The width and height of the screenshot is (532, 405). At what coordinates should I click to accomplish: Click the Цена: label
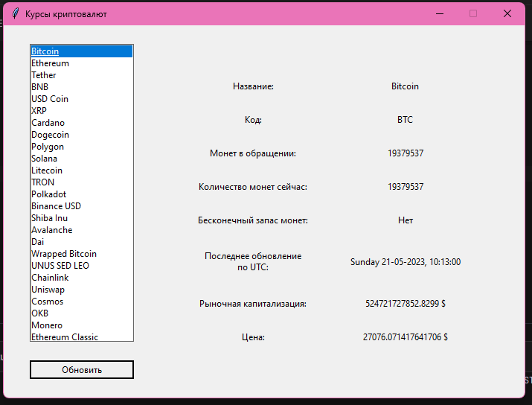coord(253,337)
